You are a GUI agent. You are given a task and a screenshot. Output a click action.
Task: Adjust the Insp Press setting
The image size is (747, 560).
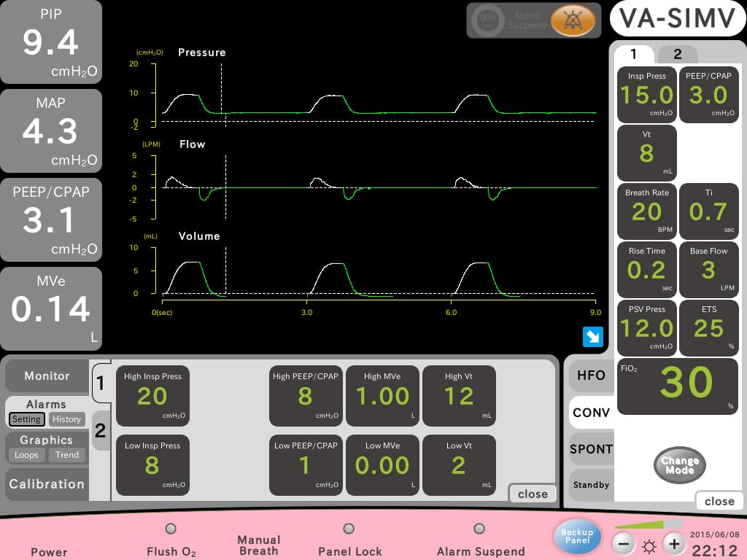pos(647,95)
